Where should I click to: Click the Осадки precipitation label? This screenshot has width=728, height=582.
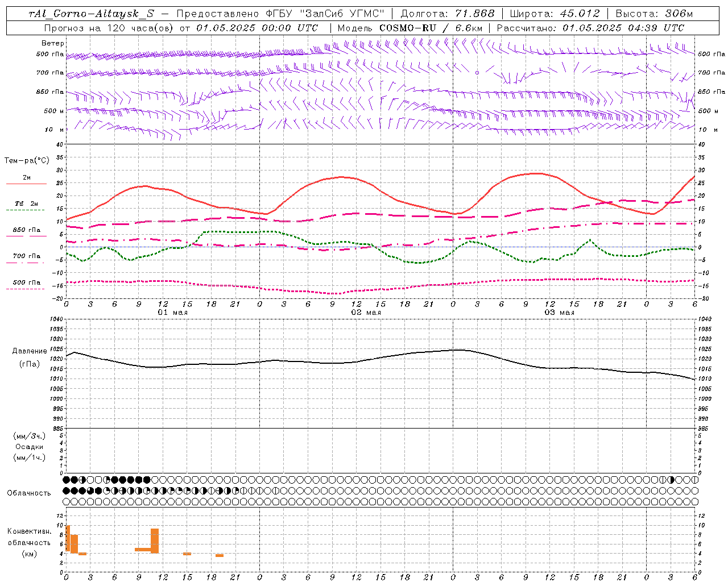[x=30, y=447]
